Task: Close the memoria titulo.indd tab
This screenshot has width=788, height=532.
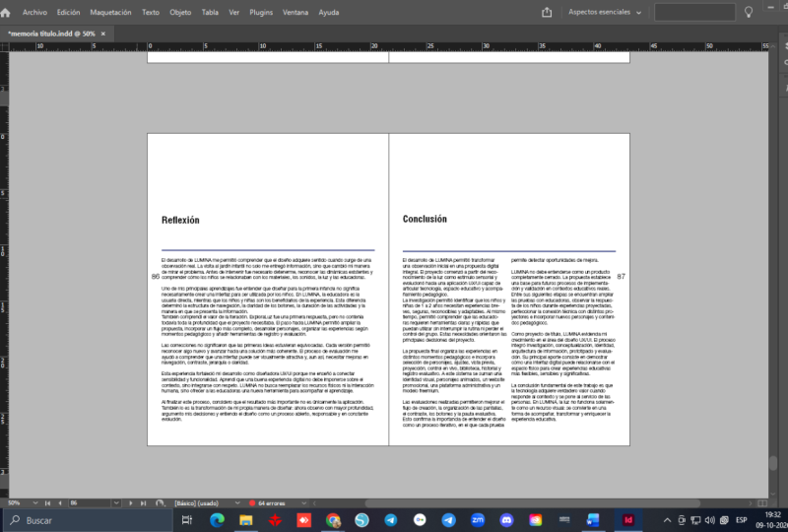Action: [103, 33]
